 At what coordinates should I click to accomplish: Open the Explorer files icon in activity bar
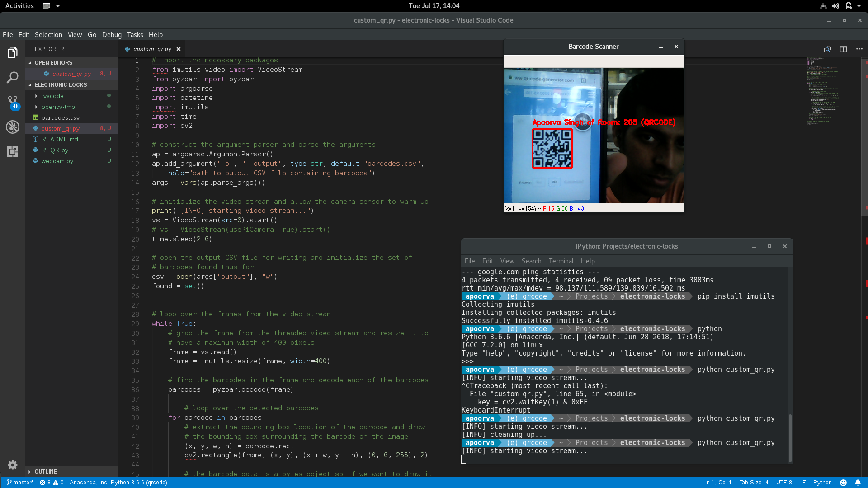coord(13,53)
